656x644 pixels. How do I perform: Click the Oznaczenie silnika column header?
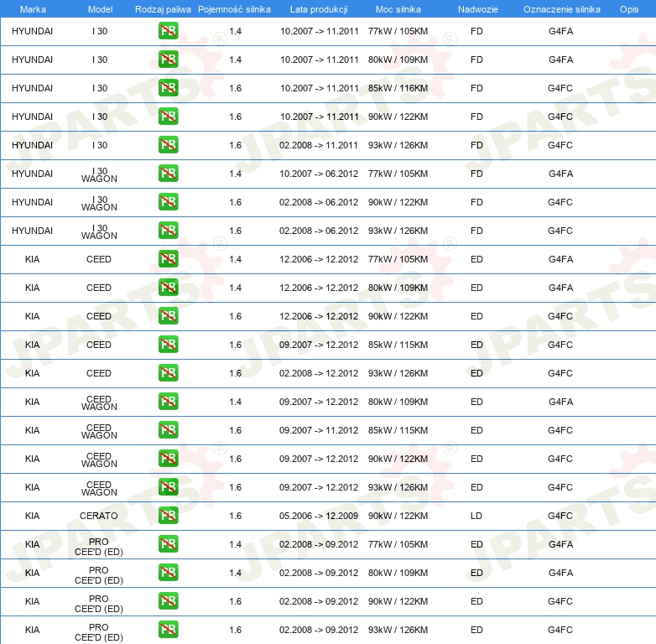coord(561,8)
